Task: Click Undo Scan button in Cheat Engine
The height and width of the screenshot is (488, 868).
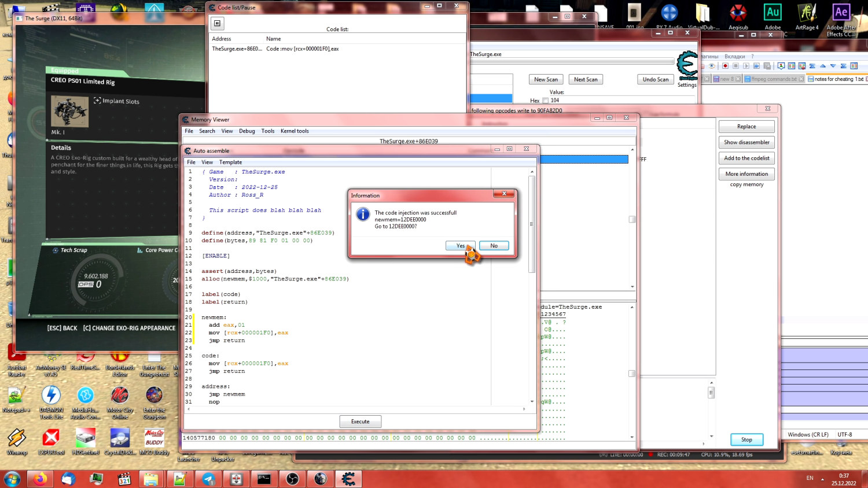Action: (x=655, y=79)
